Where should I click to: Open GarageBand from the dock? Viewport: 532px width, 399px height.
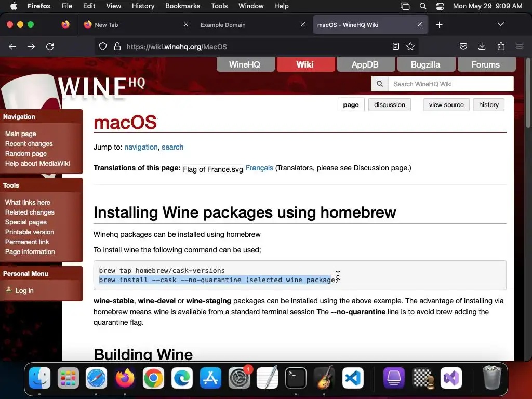coord(324,378)
